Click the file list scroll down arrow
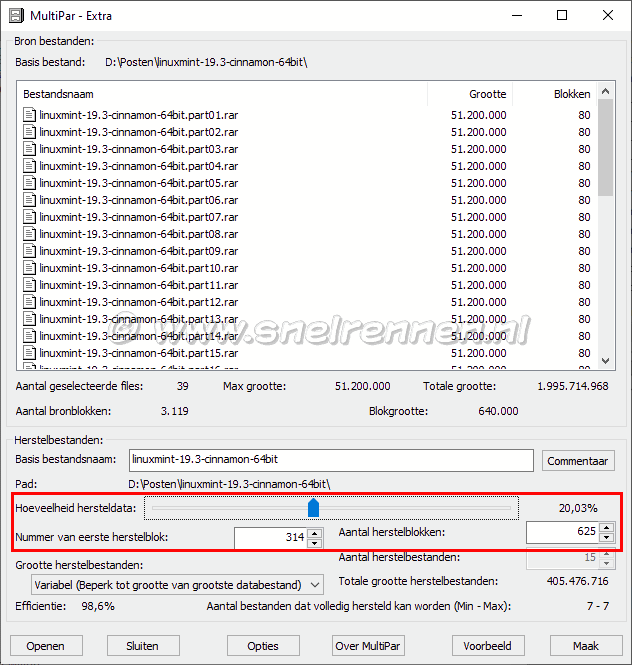 click(606, 361)
